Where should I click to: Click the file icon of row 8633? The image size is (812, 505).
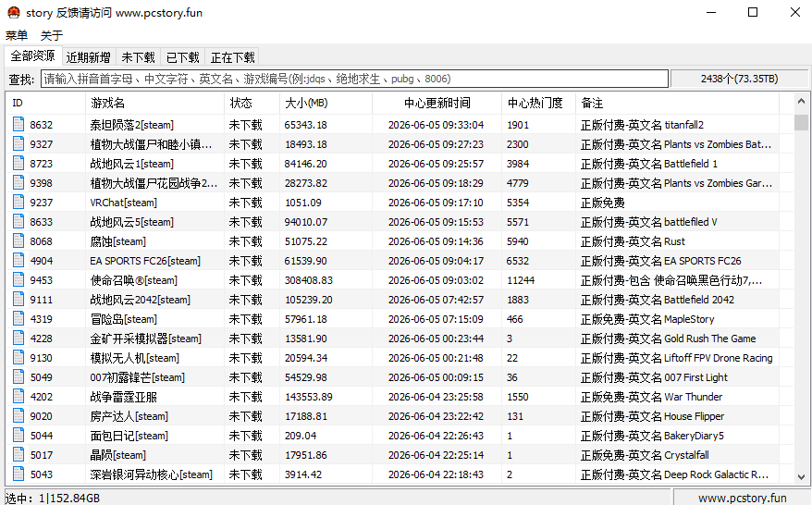click(x=18, y=221)
